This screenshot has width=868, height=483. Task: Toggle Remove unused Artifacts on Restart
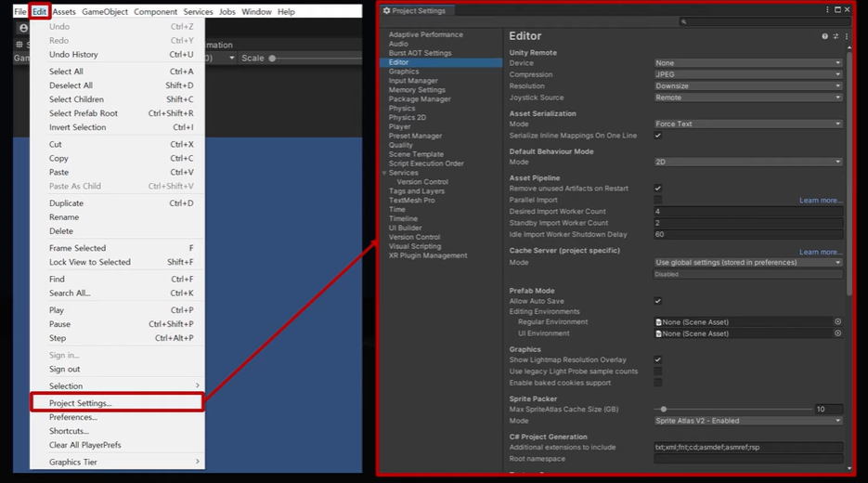tap(657, 189)
